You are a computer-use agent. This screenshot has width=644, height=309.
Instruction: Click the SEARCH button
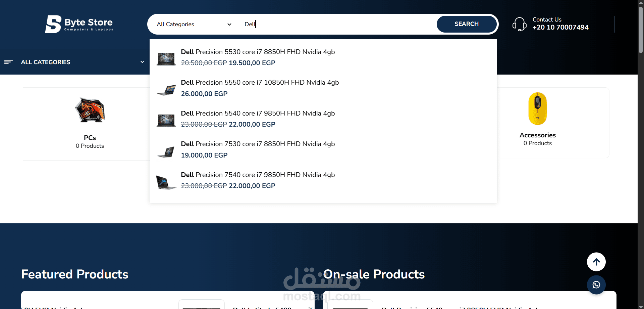click(466, 24)
